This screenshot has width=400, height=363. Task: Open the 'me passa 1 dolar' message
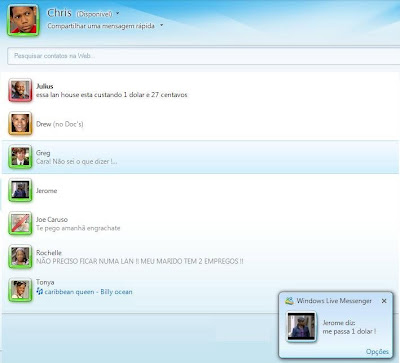pyautogui.click(x=349, y=331)
